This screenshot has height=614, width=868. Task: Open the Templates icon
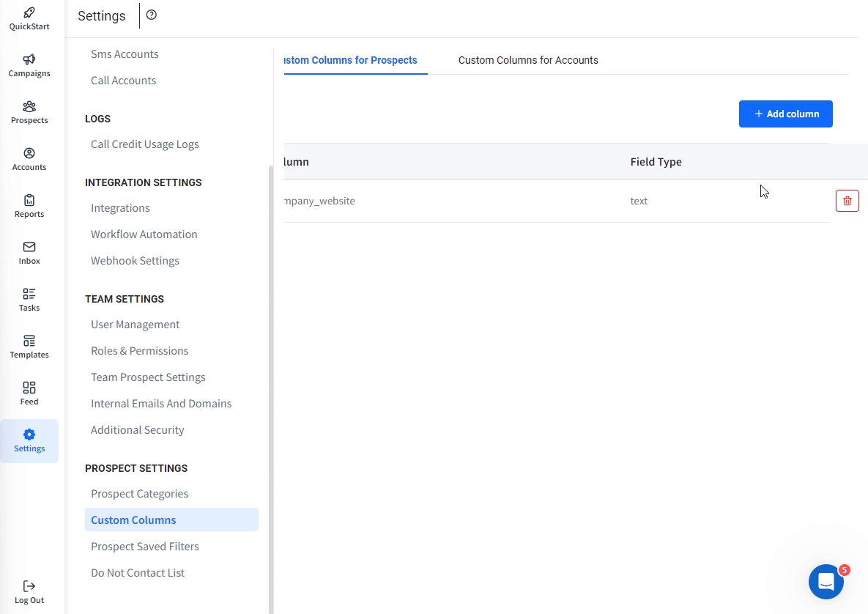tap(29, 341)
